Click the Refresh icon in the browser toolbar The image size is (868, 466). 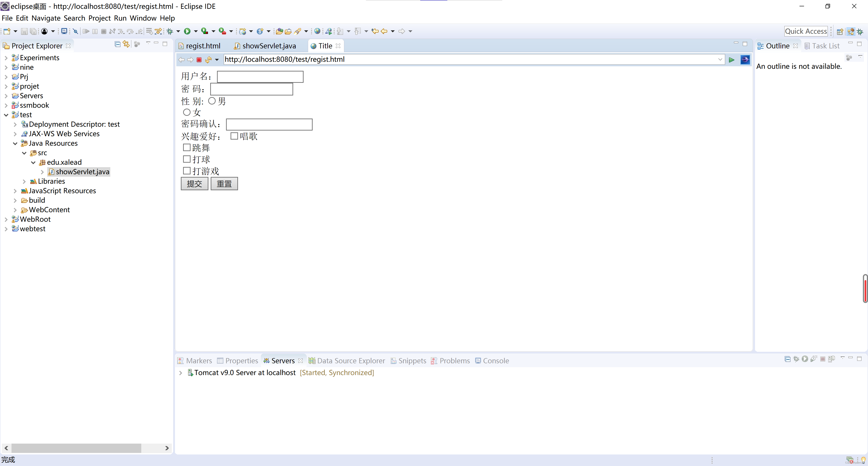[x=208, y=60]
